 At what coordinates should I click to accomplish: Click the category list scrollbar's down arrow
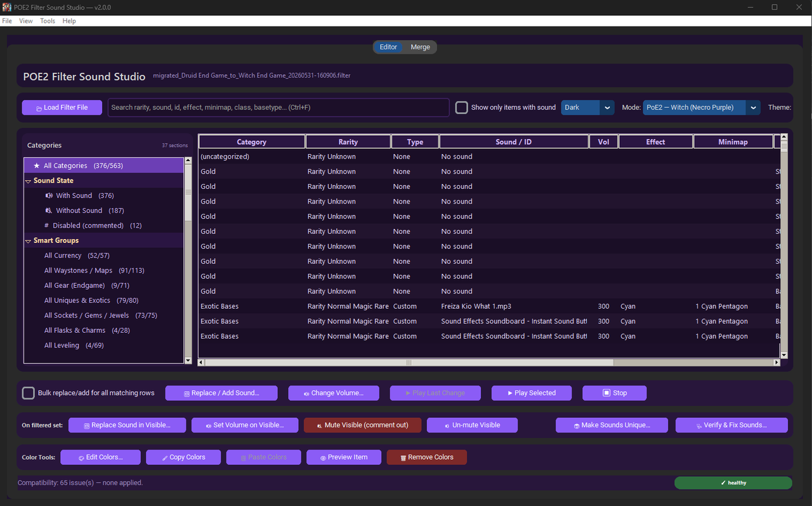pyautogui.click(x=188, y=360)
